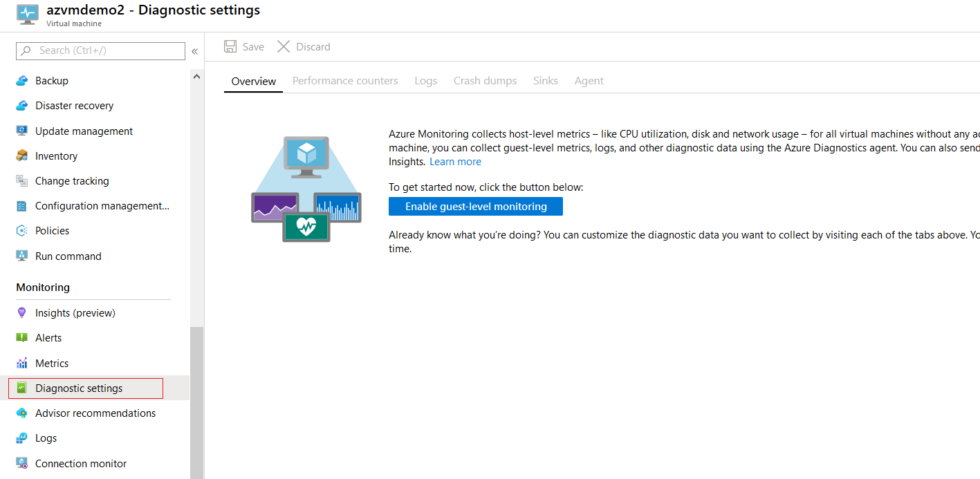Click the Connection monitor icon
This screenshot has height=479, width=980.
pyautogui.click(x=21, y=463)
